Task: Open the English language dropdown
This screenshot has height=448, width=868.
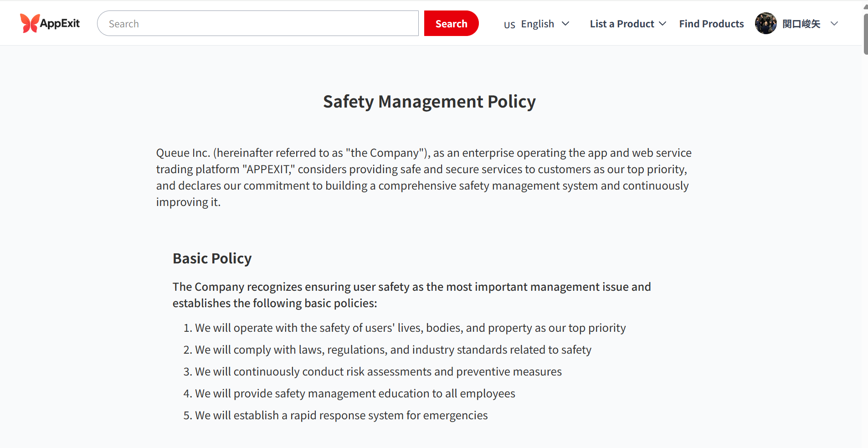Action: [x=537, y=24]
